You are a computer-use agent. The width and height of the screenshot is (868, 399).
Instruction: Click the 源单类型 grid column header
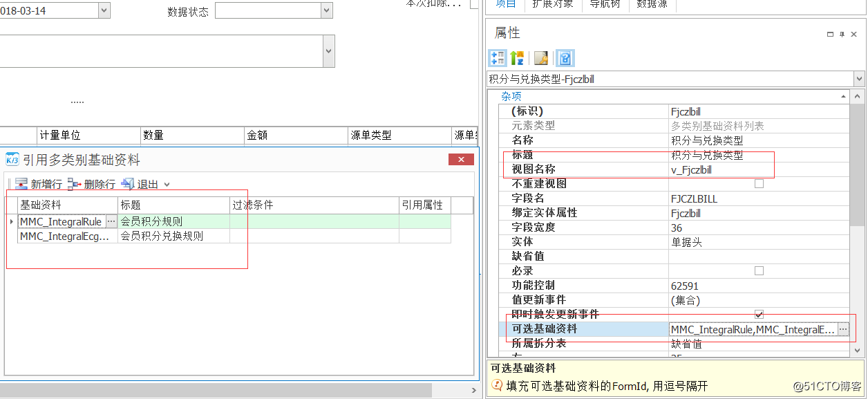pos(400,135)
